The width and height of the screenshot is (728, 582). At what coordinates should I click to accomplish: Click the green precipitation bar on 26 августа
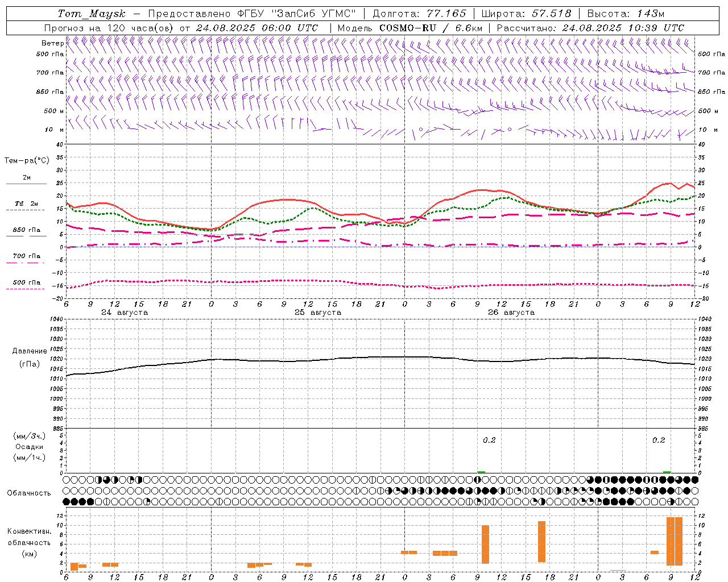point(481,472)
